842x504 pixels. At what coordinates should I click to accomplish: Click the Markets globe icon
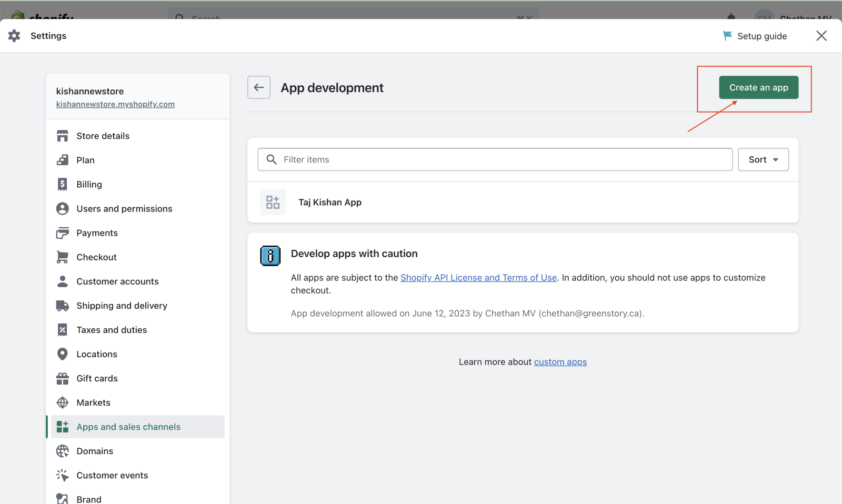(63, 402)
